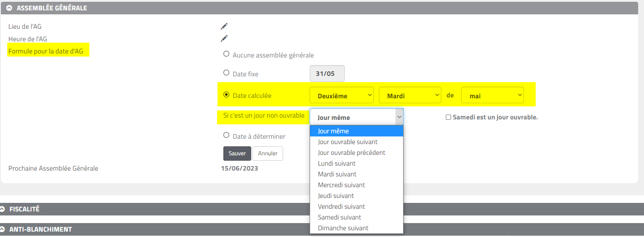Open the Mardi weekday dropdown
The image size is (644, 237).
(410, 96)
